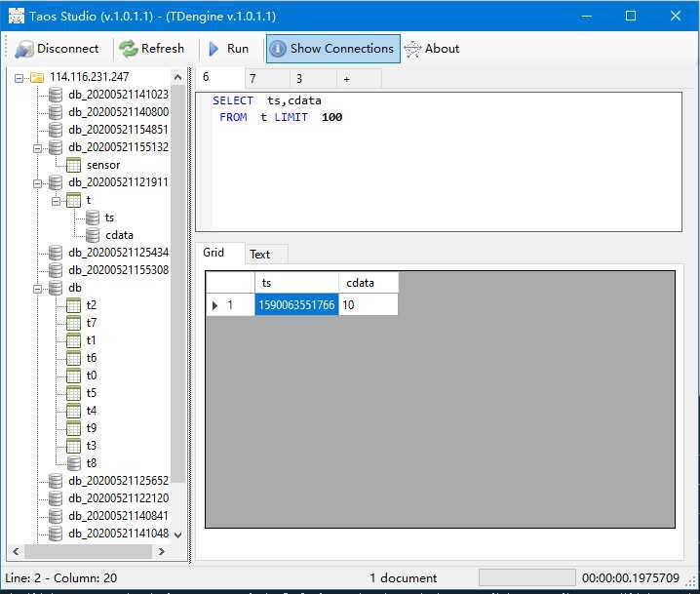Collapse the t table node

[x=56, y=201]
